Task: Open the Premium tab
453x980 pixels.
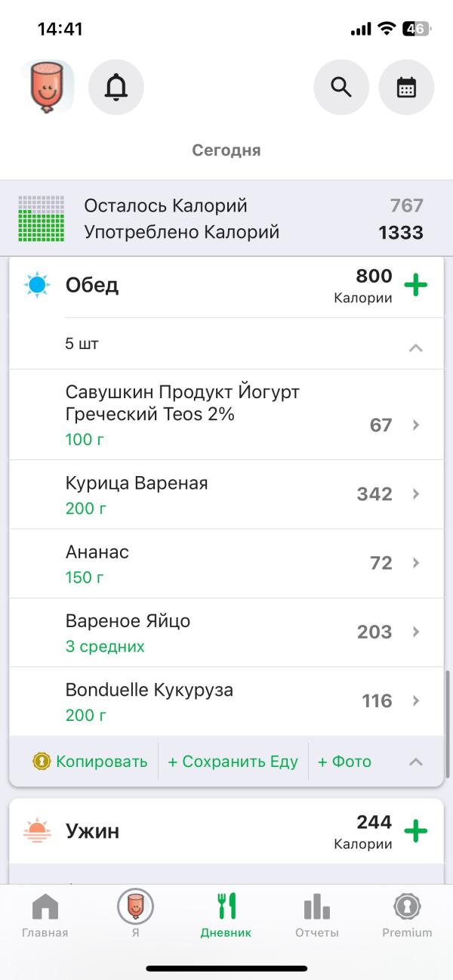Action: pos(407,914)
